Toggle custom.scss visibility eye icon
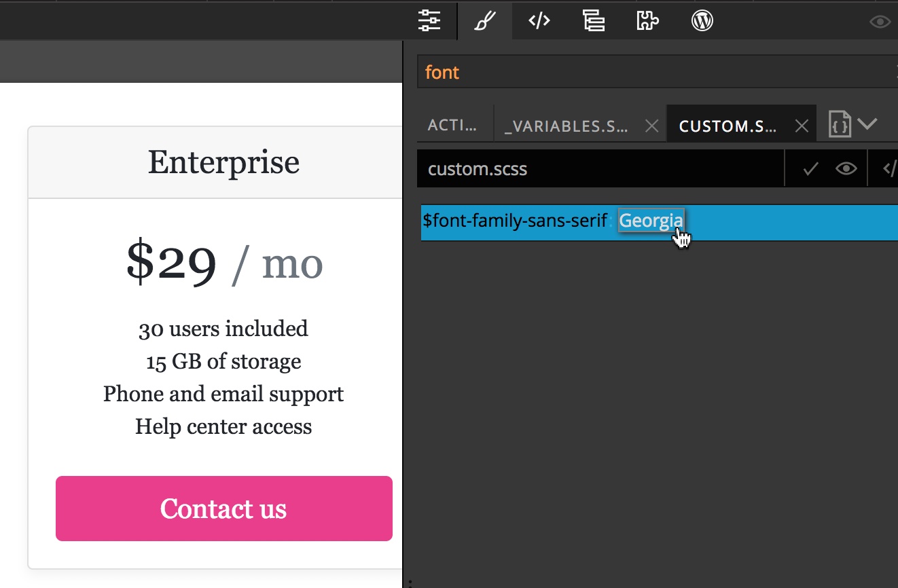 click(x=846, y=169)
